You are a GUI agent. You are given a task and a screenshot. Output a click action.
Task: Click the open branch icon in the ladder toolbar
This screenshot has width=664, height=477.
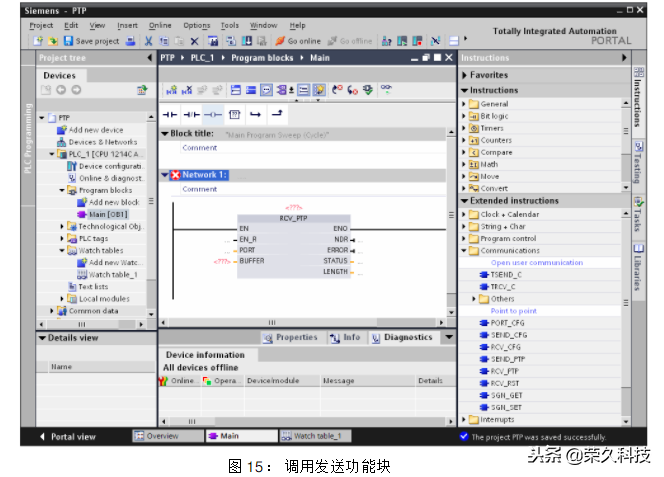tap(255, 114)
